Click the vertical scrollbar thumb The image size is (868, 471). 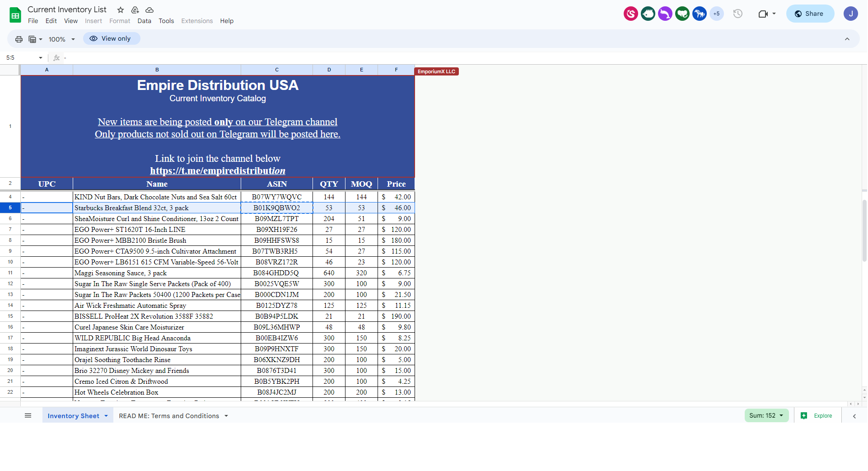tap(864, 231)
